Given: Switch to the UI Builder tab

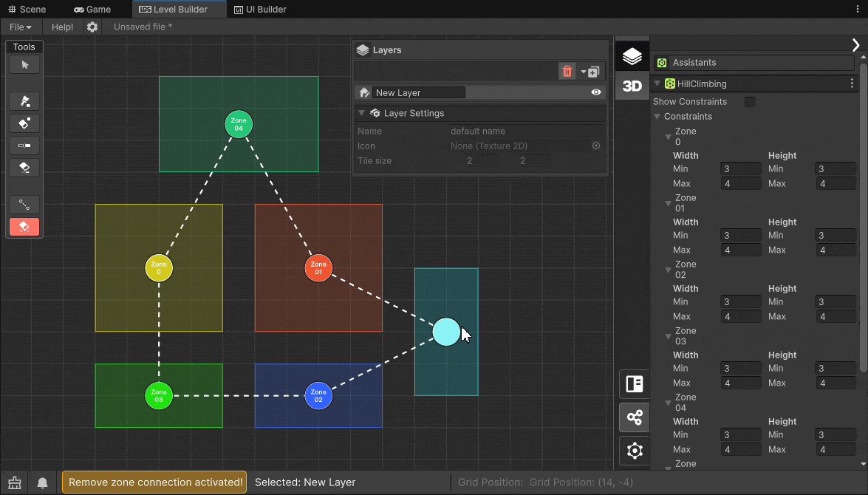Looking at the screenshot, I should click(260, 10).
